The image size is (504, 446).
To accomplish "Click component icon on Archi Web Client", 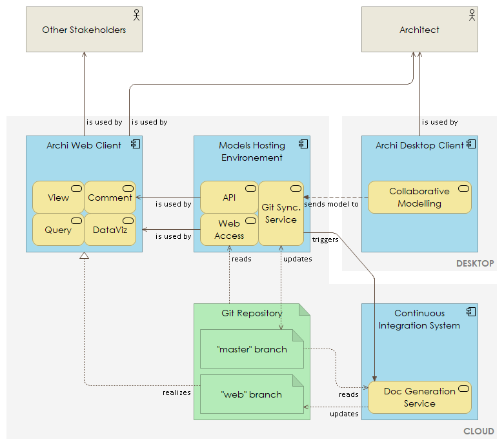I will 136,144.
